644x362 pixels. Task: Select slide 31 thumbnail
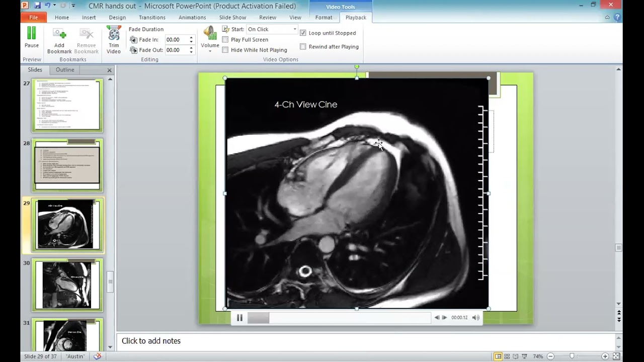[67, 335]
